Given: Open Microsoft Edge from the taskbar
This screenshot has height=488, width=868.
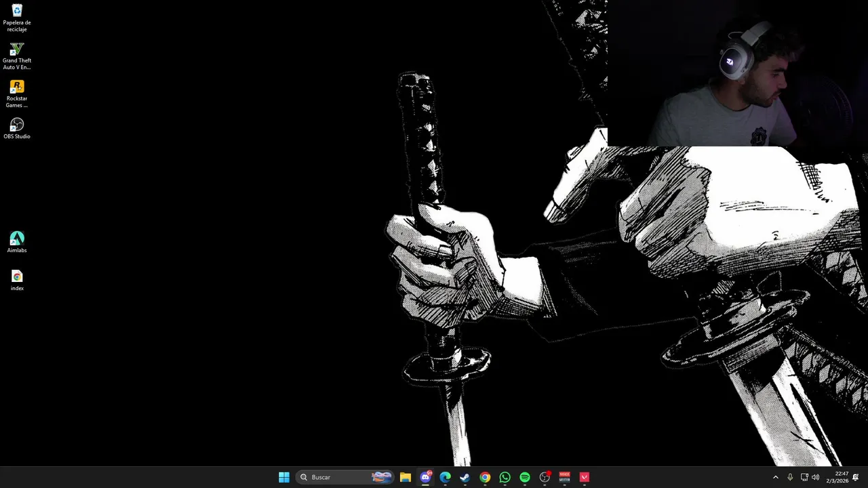Looking at the screenshot, I should pyautogui.click(x=445, y=477).
